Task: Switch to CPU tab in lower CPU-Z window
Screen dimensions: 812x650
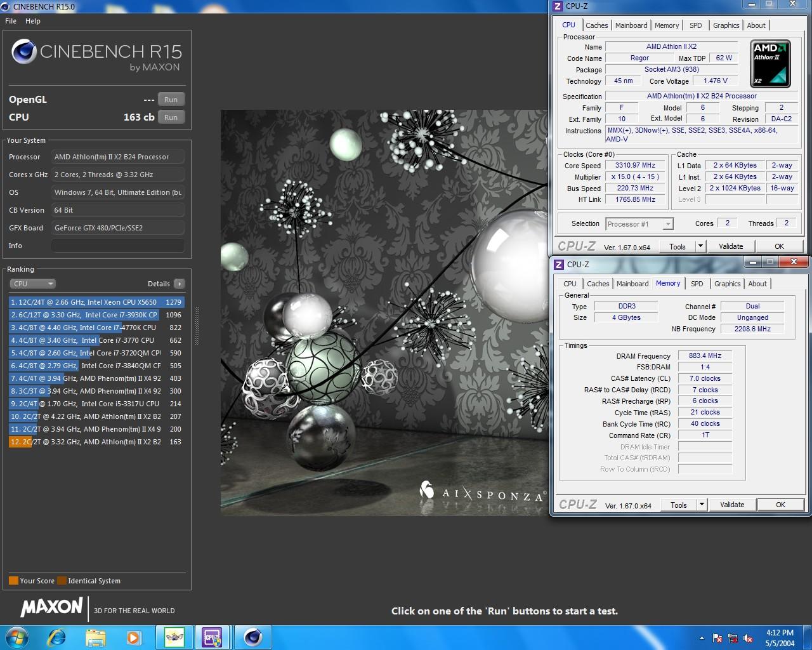Action: coord(570,284)
